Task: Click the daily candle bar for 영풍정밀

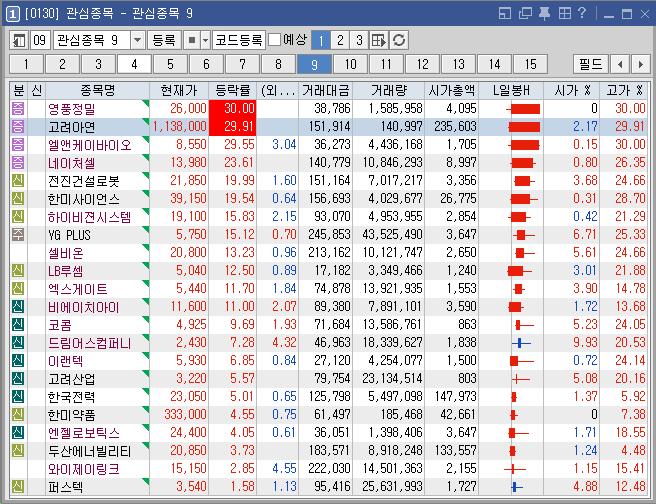Action: pyautogui.click(x=523, y=109)
